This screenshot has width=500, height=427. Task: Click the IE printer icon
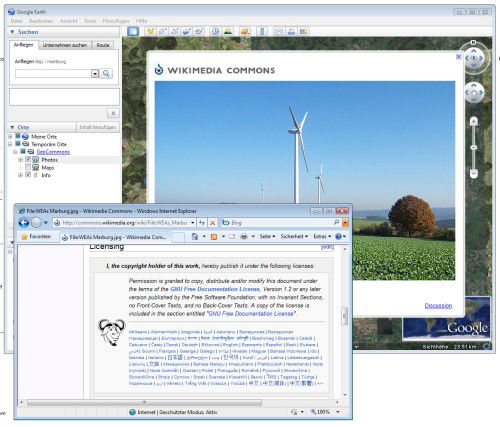click(x=244, y=237)
